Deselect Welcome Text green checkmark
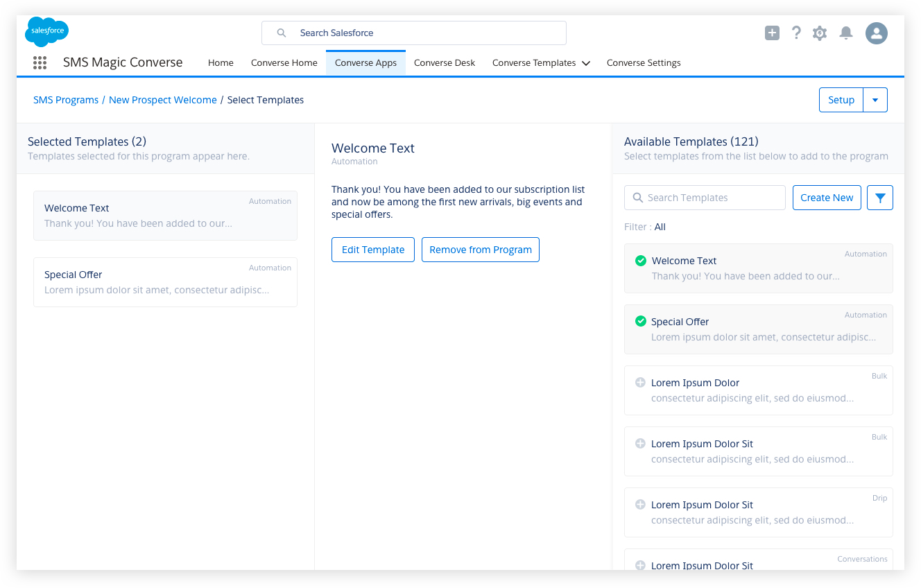This screenshot has height=588, width=921. coord(641,261)
